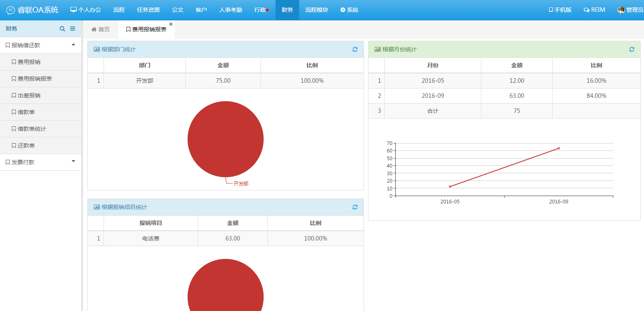The height and width of the screenshot is (311, 644).
Task: Refresh the 根据部门统计 panel
Action: [355, 49]
